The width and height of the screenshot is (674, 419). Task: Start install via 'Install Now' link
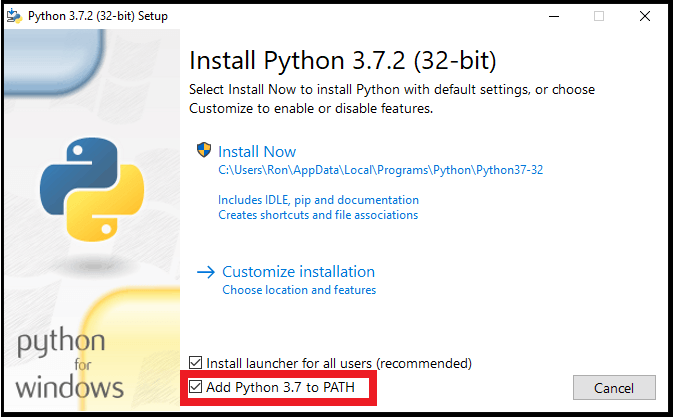(x=257, y=152)
